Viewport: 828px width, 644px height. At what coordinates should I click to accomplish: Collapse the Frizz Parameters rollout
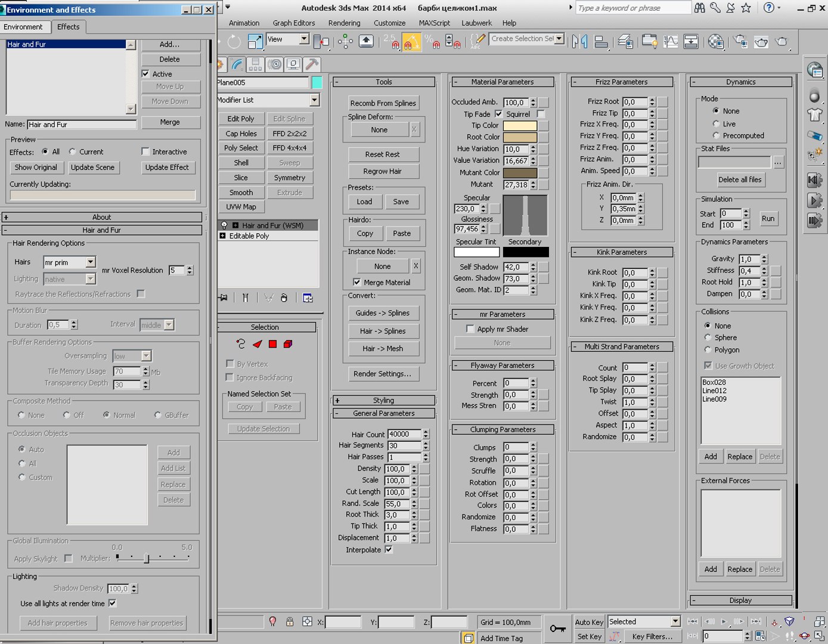[x=621, y=82]
